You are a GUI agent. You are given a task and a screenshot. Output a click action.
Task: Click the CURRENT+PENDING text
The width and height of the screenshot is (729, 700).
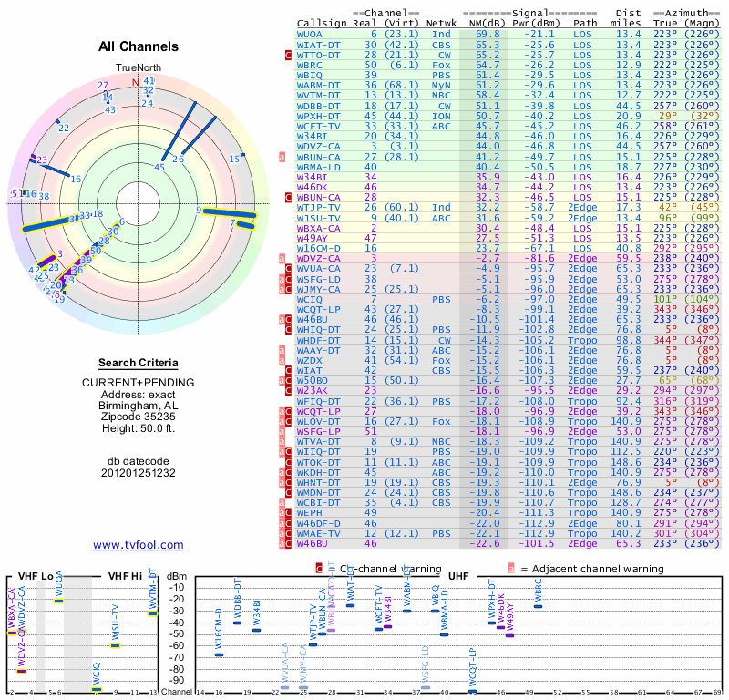(x=139, y=383)
